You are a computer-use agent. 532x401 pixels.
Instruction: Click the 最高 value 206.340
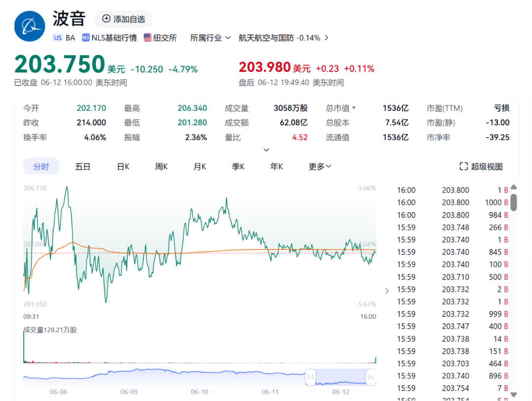(x=192, y=108)
